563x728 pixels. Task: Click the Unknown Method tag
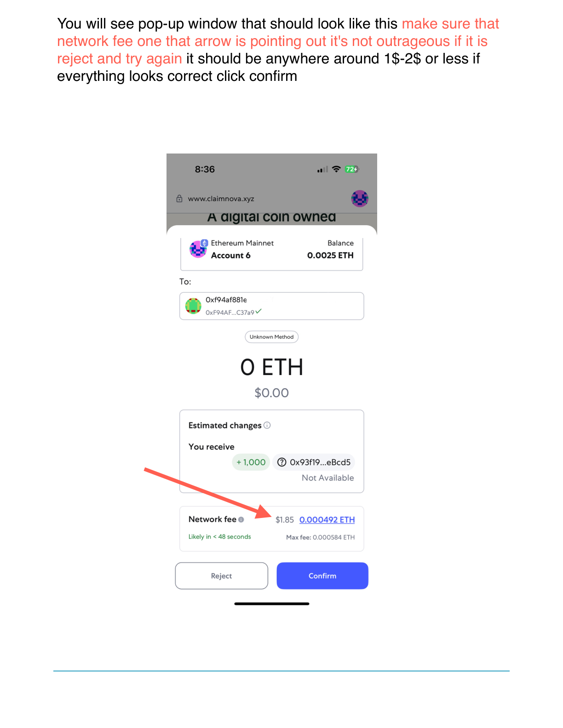[271, 337]
